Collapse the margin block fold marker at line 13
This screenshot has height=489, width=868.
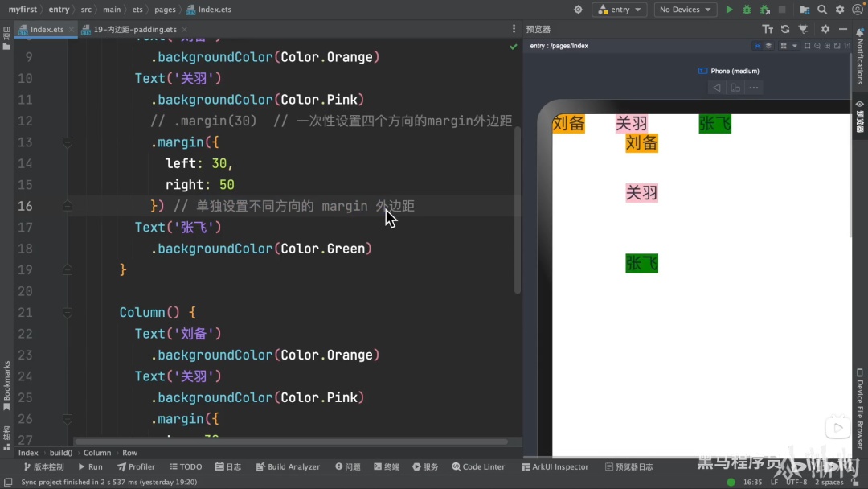coord(67,142)
